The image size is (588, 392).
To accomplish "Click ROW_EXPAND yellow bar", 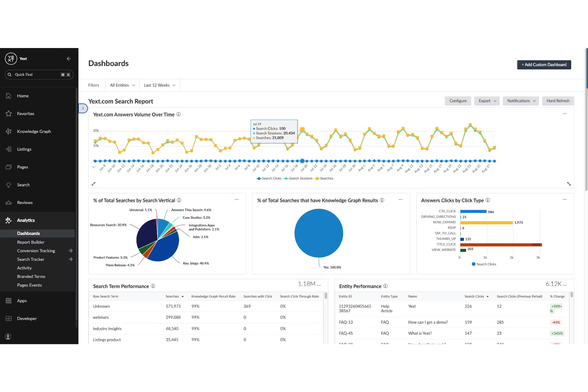I will tap(487, 223).
